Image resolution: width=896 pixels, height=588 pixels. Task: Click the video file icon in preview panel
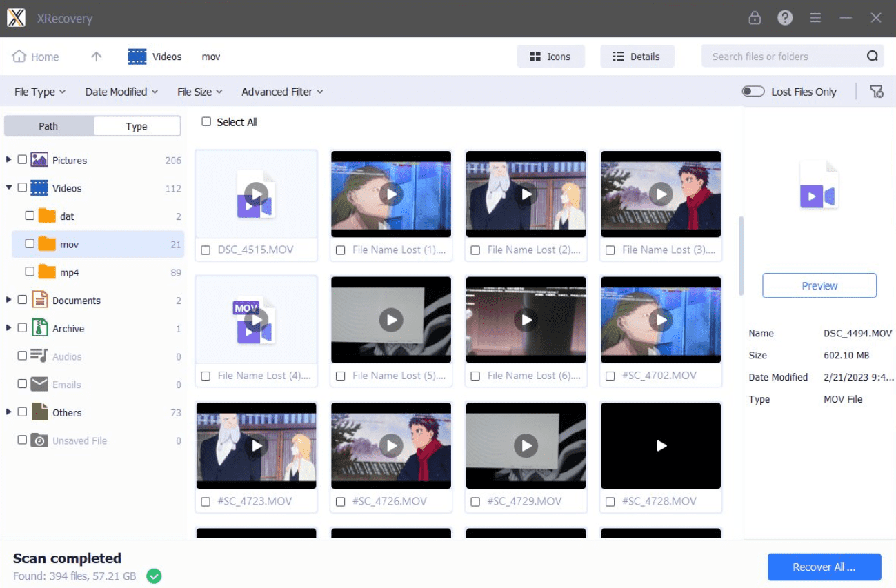coord(819,185)
